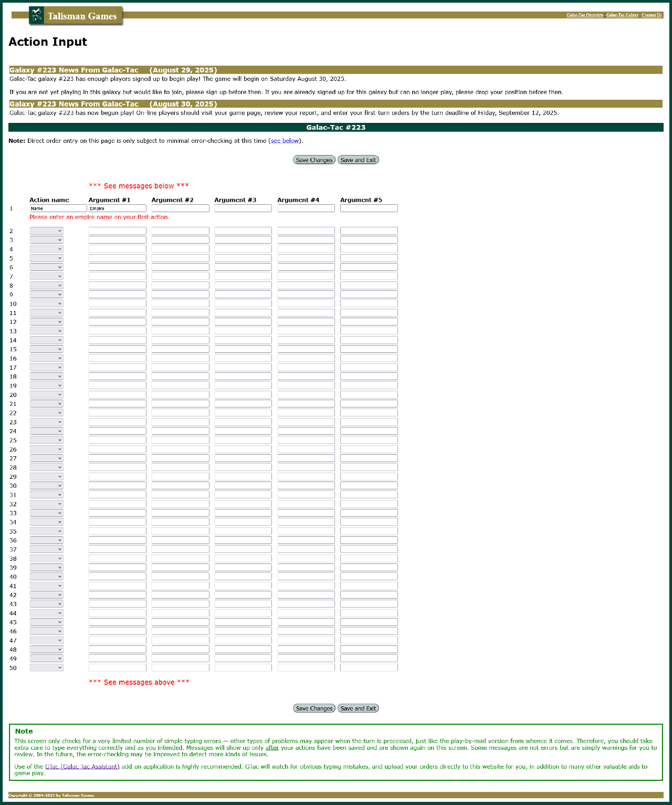Expand the row 25 action name dropdown
Screen dimensions: 672x805
47,440
